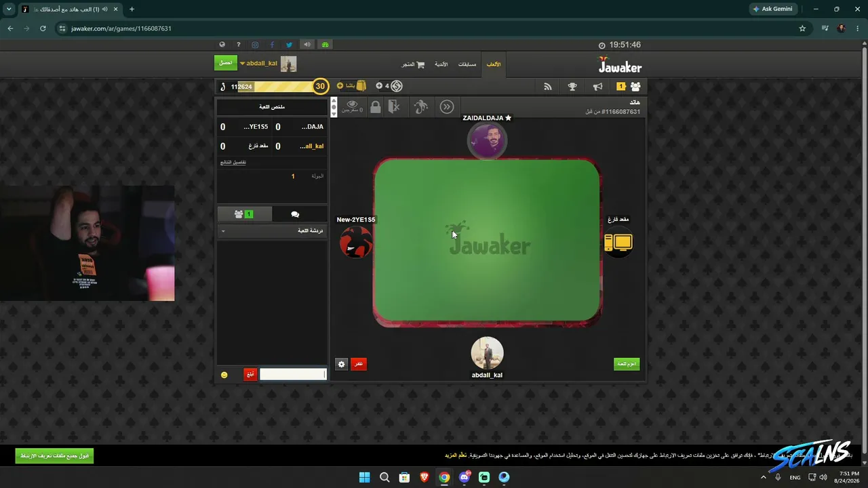The image size is (868, 488).
Task: Toggle the game sound speaker icon
Action: (x=307, y=45)
